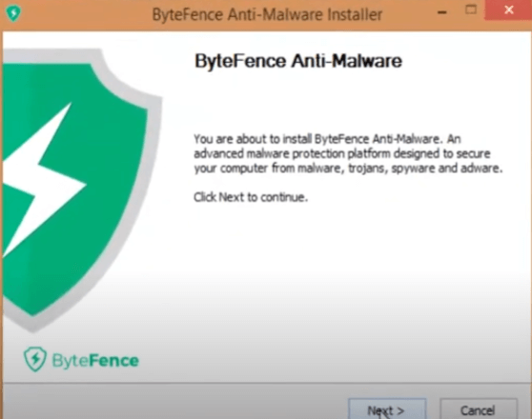This screenshot has height=419, width=532.
Task: Click the ByteFence shield icon in title bar
Action: 13,13
